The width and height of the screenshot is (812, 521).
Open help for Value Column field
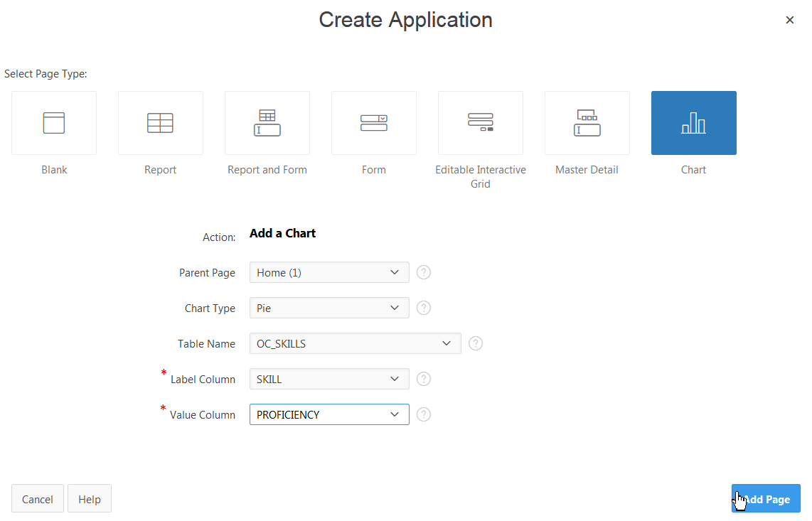pos(423,414)
